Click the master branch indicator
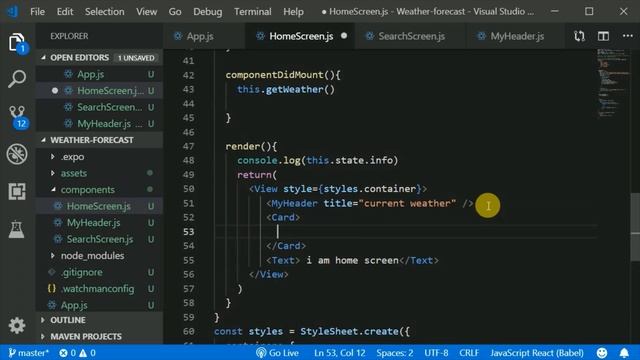Image resolution: width=640 pixels, height=360 pixels. (x=29, y=353)
